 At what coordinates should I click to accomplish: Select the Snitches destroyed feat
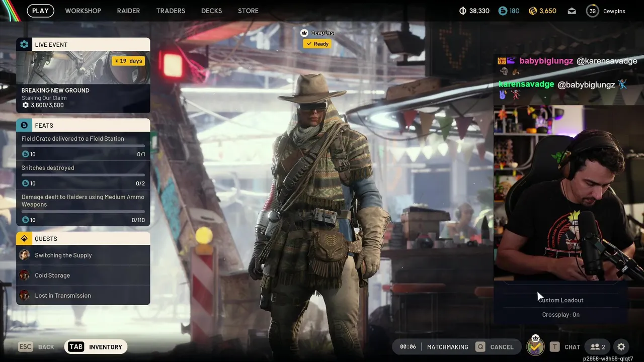click(83, 175)
